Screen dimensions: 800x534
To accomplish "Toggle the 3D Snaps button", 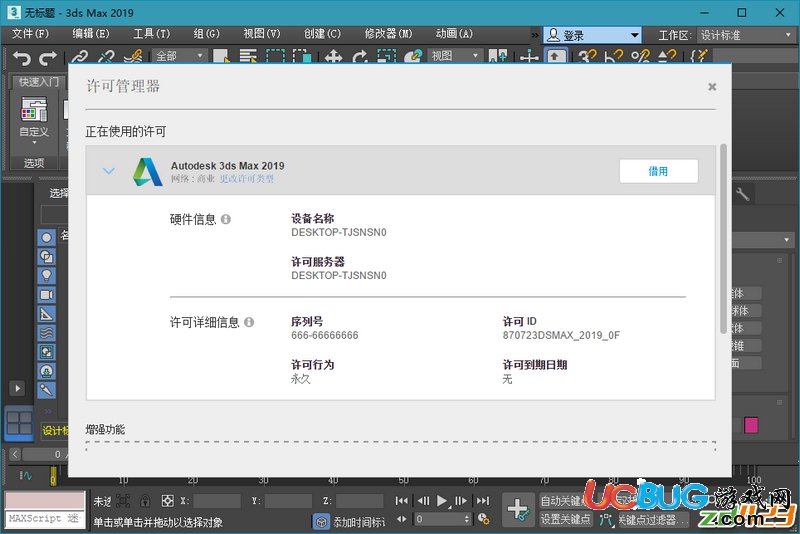I will pos(587,57).
